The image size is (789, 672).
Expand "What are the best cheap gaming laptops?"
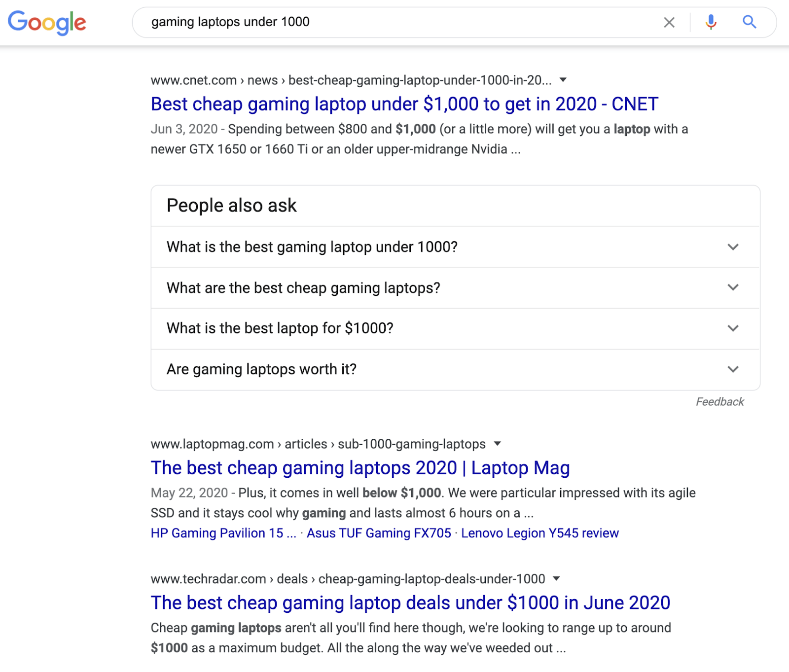pyautogui.click(x=455, y=288)
